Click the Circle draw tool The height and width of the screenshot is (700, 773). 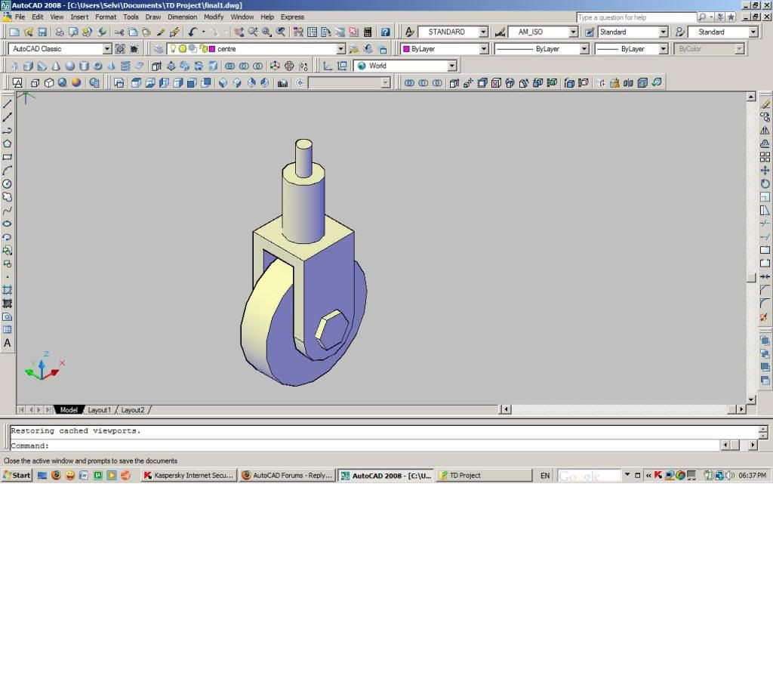[x=8, y=183]
